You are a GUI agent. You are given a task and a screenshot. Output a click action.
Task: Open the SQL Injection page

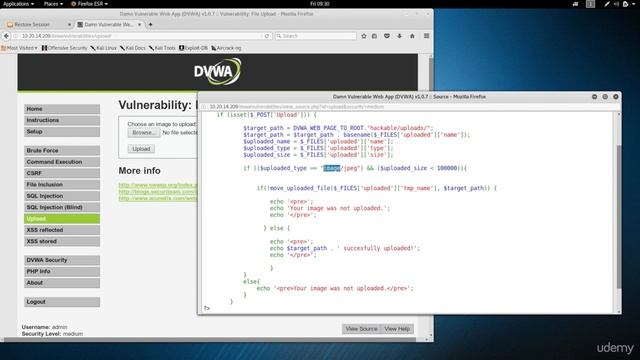pyautogui.click(x=62, y=196)
